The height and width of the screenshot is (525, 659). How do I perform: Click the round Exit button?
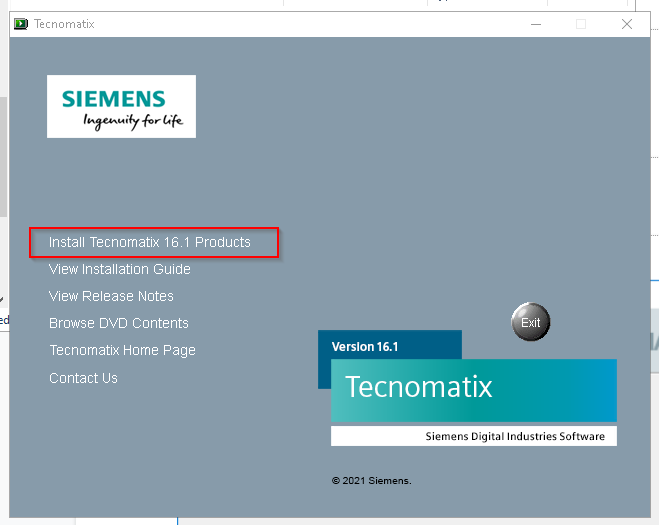531,322
